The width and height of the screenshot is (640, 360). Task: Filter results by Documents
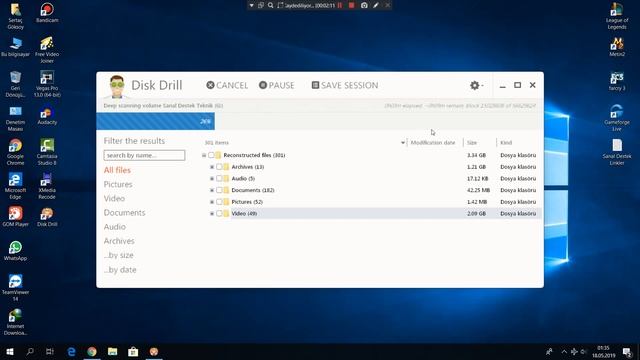coord(124,213)
